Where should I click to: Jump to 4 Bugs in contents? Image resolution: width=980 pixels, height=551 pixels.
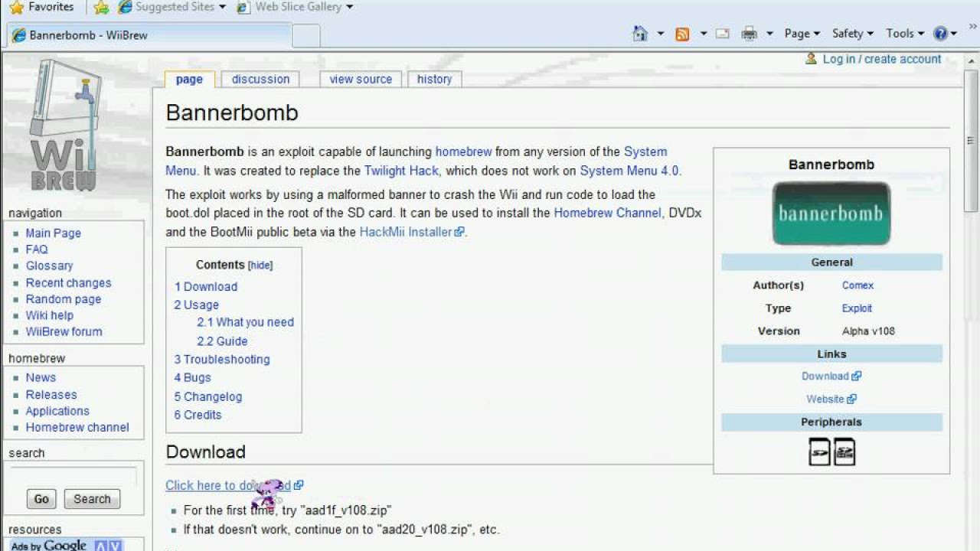point(192,377)
